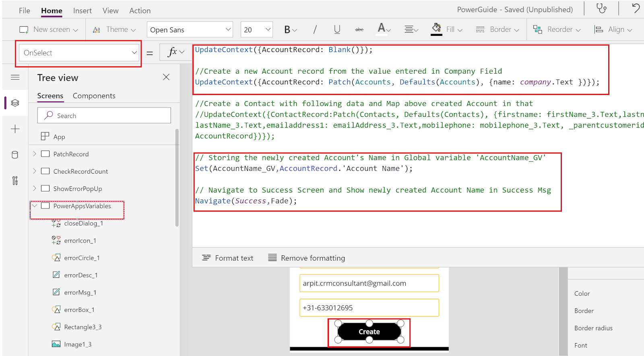Select the App item in tree
Screen dimensions: 644x356
click(54, 137)
